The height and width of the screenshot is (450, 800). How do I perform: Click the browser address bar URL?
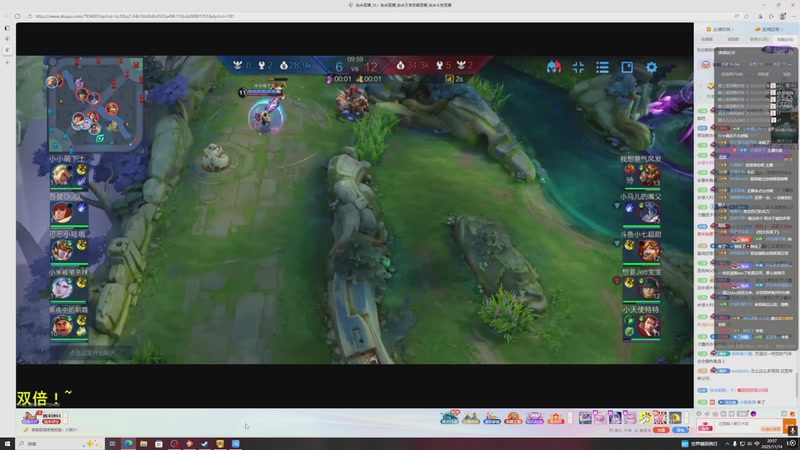tap(135, 16)
